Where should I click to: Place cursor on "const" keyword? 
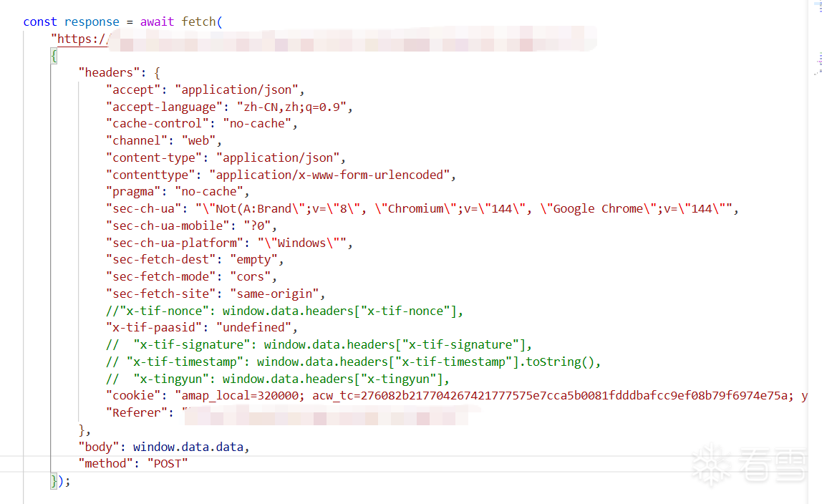(40, 21)
